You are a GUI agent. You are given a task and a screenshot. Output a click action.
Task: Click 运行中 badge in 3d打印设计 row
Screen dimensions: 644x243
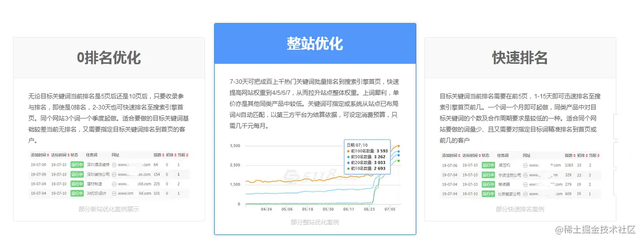pyautogui.click(x=77, y=193)
